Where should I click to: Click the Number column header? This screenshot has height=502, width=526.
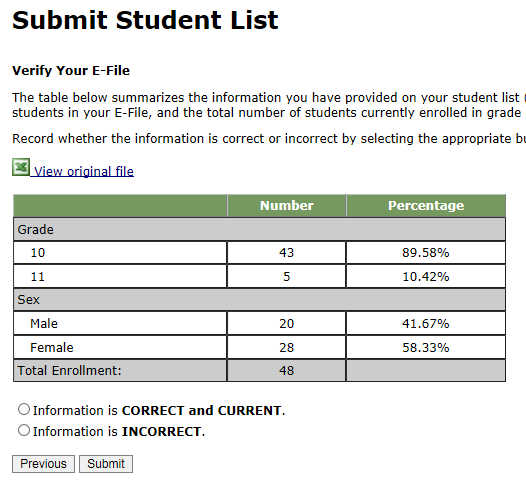pos(286,205)
